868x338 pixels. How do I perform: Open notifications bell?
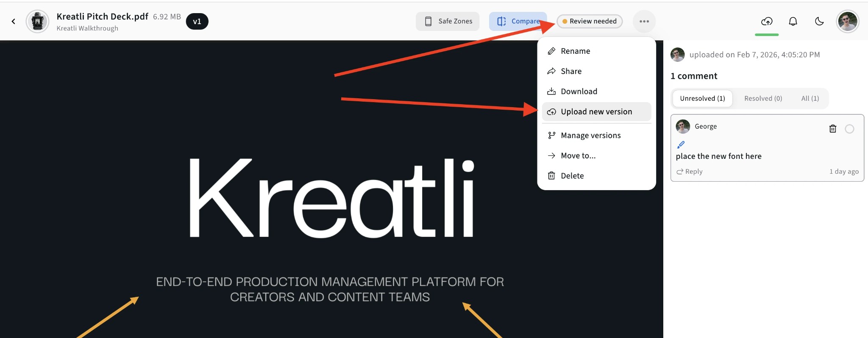pyautogui.click(x=793, y=21)
